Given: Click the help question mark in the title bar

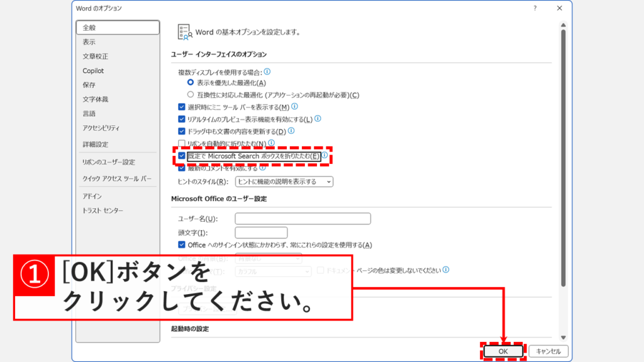Looking at the screenshot, I should click(534, 9).
